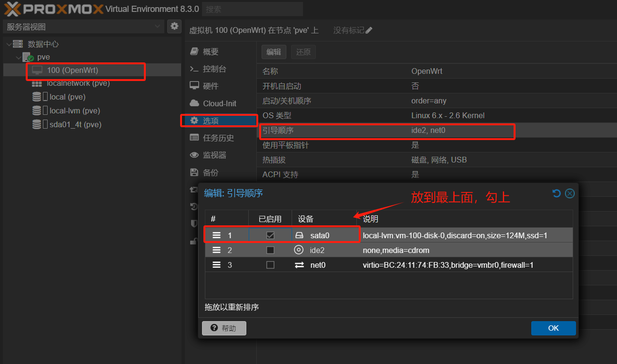This screenshot has width=617, height=364.
Task: Click the 搜索 search field
Action: click(x=253, y=9)
